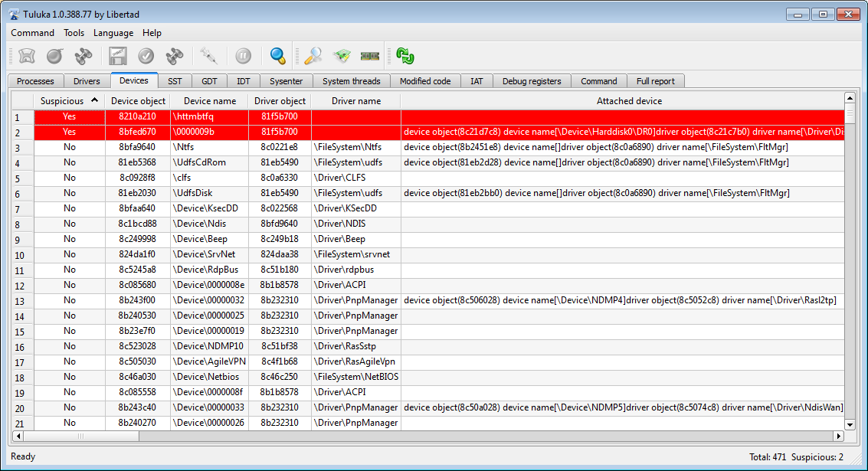Select the \Driver\NDIS driver name cell
The width and height of the screenshot is (868, 471).
click(356, 224)
